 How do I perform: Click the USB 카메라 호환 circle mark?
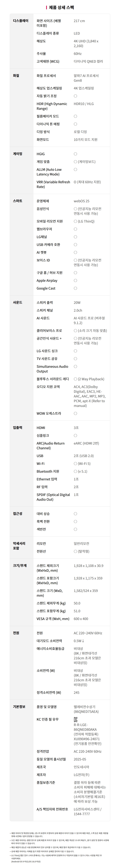coord(75,245)
